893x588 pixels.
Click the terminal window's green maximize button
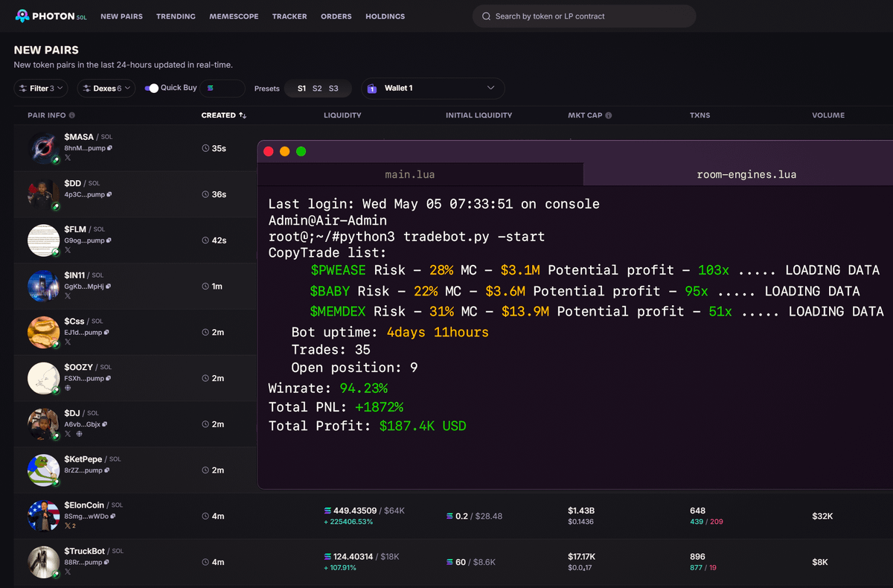pyautogui.click(x=301, y=151)
